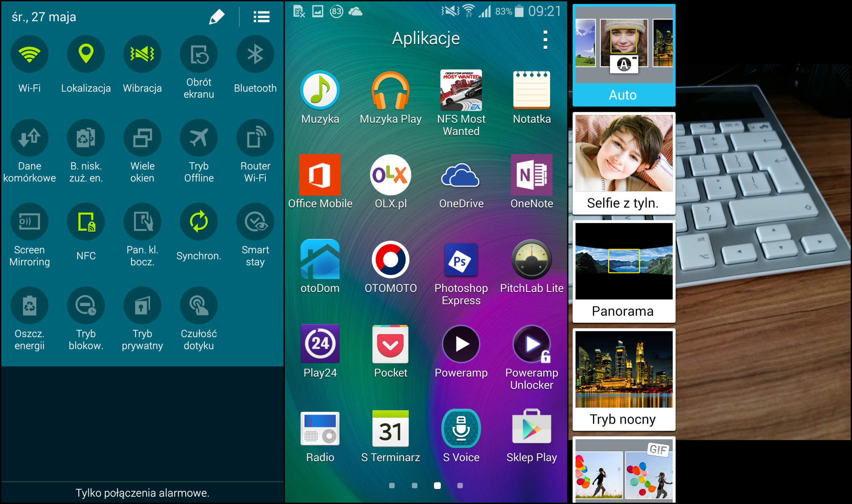
Task: Open the Aplikacje three-dot overflow menu
Action: (545, 40)
